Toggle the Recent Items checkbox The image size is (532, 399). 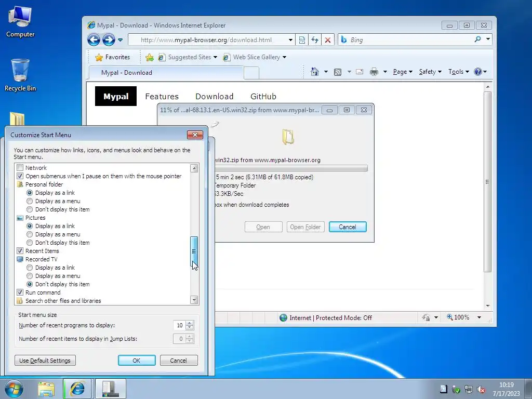pyautogui.click(x=20, y=251)
